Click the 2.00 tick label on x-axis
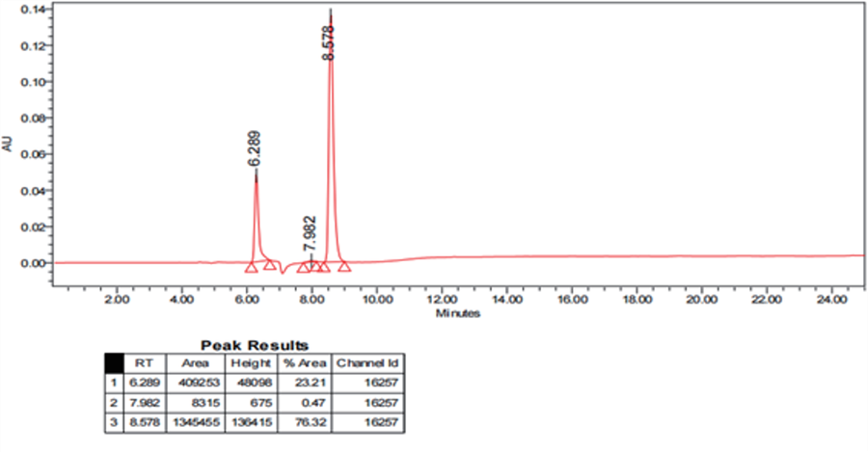 tap(117, 300)
